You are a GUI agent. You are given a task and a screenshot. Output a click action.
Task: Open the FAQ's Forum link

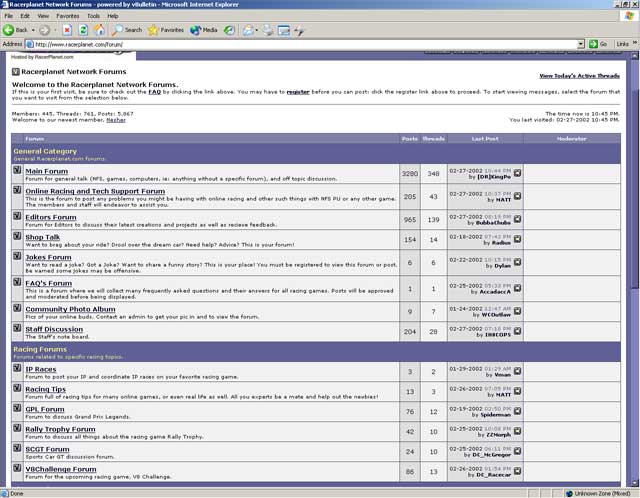(49, 283)
